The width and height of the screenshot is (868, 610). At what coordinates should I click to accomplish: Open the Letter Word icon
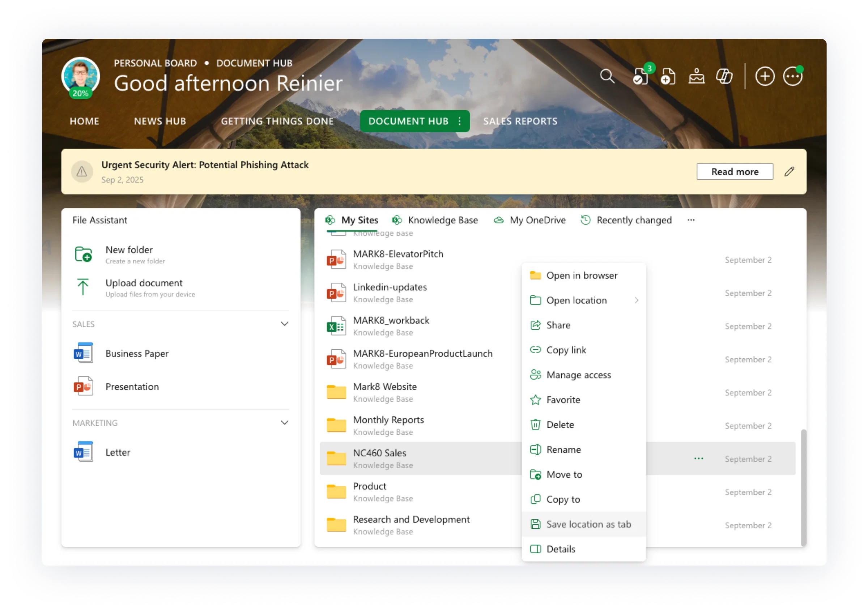point(83,452)
